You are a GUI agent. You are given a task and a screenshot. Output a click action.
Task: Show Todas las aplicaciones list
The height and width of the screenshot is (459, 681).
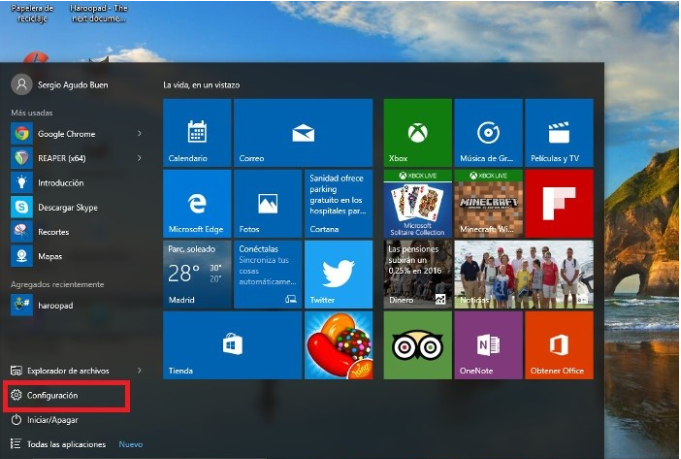click(58, 444)
